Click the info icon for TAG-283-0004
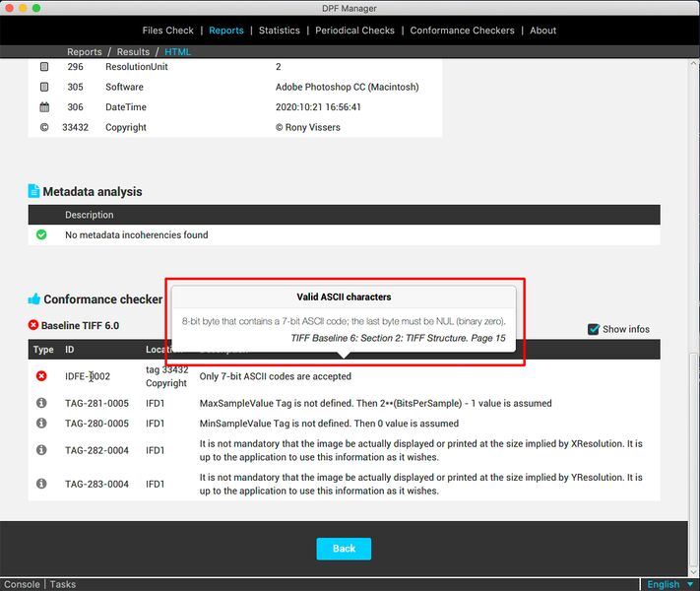Viewport: 700px width, 591px height. [41, 484]
